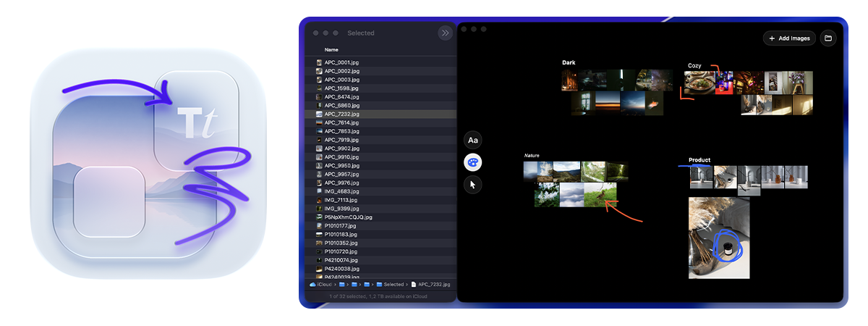The image size is (868, 326).
Task: Select IMG_7113.jpg in the file list
Action: tap(380, 200)
